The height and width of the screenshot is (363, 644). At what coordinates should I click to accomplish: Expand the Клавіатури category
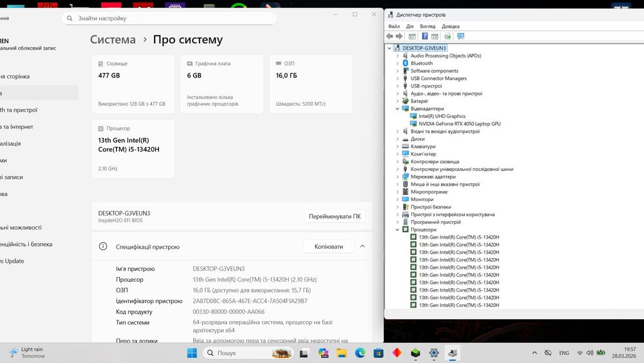pyautogui.click(x=397, y=146)
